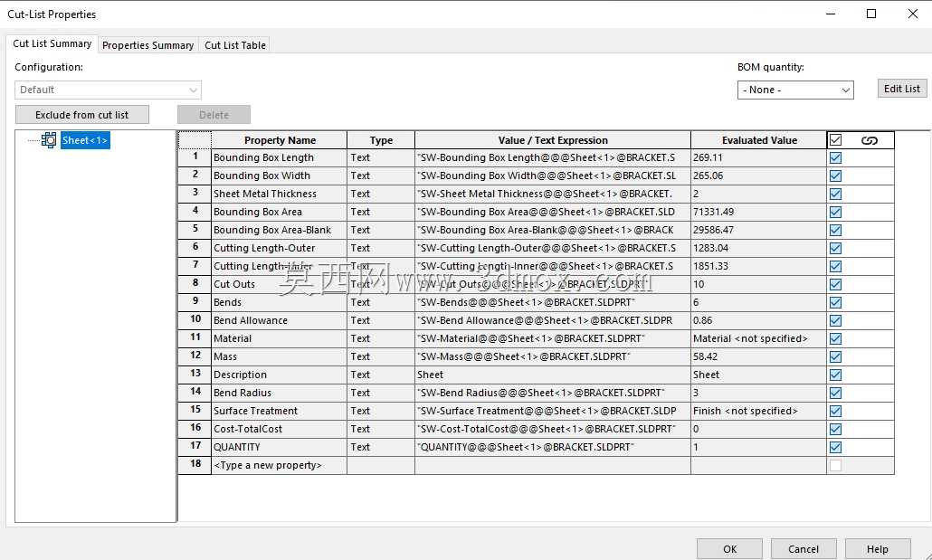The height and width of the screenshot is (560, 932).
Task: Click the SW-Bends value expression cell
Action: click(x=553, y=302)
